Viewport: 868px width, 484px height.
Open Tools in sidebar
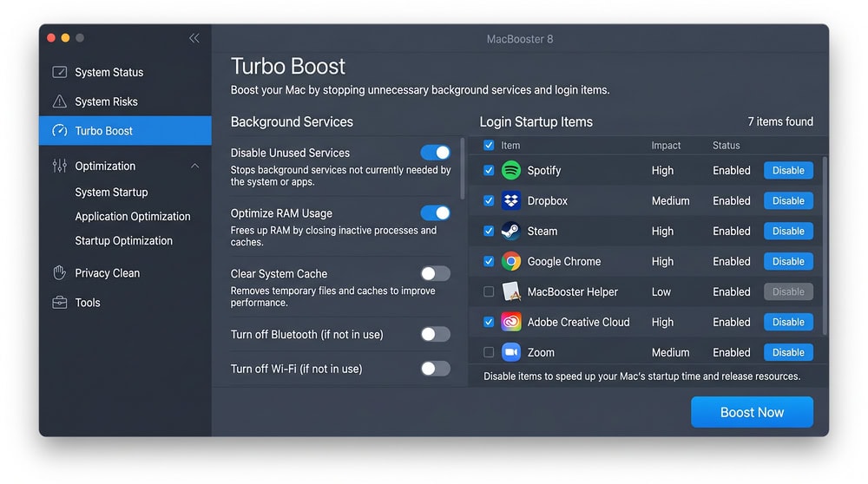125,303
